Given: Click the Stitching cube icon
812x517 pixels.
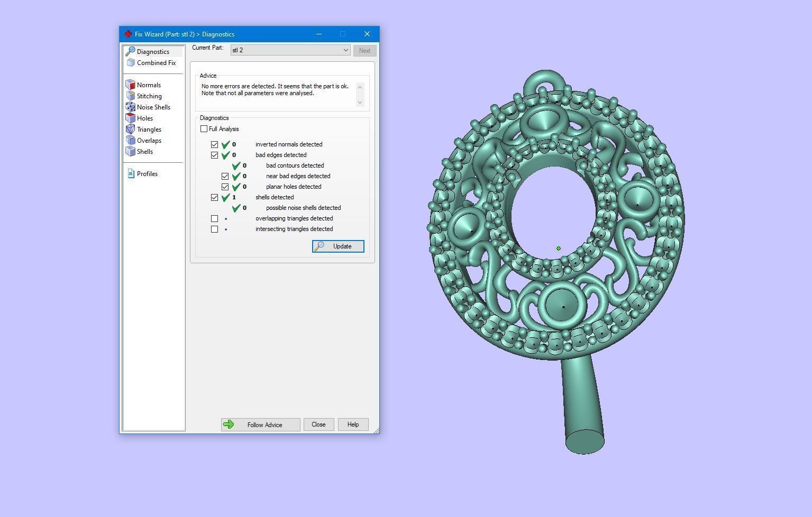Looking at the screenshot, I should coord(131,96).
